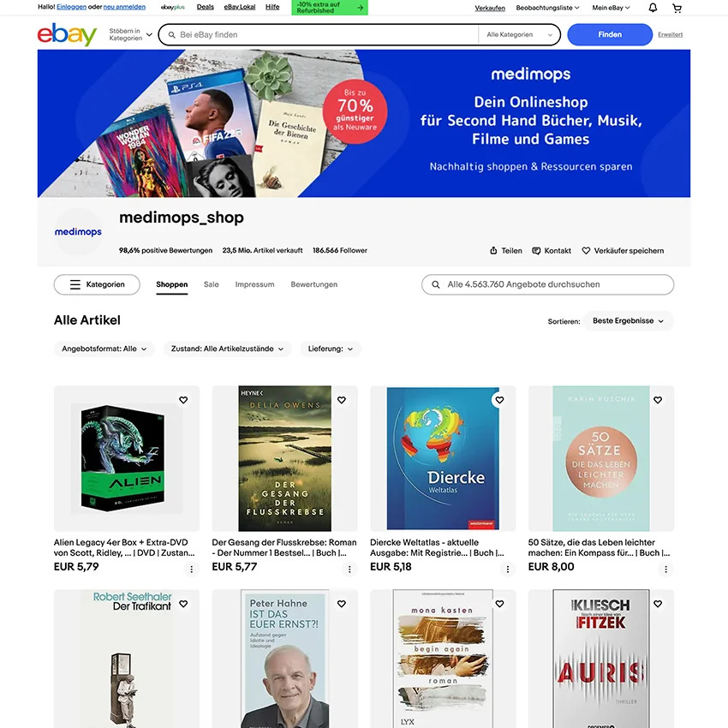Open three-dot menu for Alien Legacy item
The image size is (728, 728).
[191, 570]
